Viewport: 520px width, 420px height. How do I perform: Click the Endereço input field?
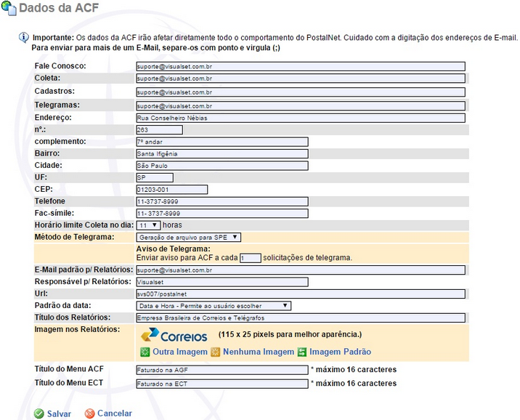click(x=301, y=118)
